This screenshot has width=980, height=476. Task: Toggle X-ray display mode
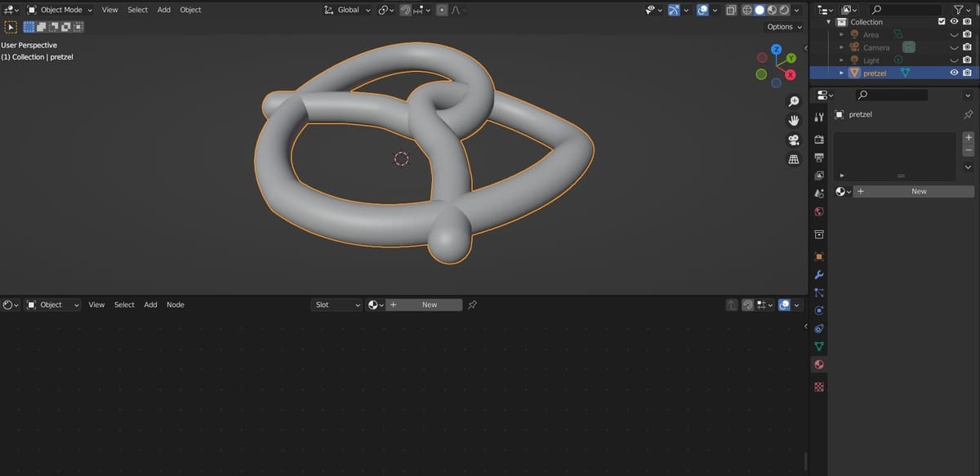[731, 10]
